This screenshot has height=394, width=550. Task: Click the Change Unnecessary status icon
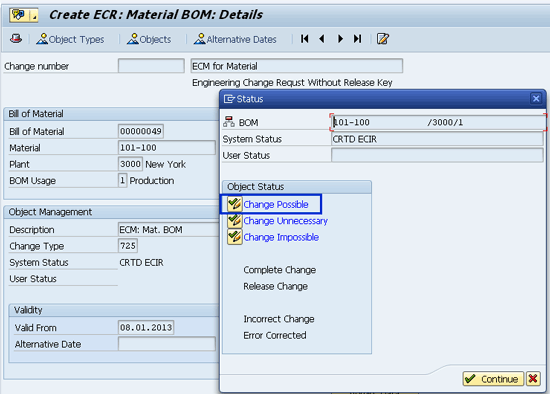point(234,221)
